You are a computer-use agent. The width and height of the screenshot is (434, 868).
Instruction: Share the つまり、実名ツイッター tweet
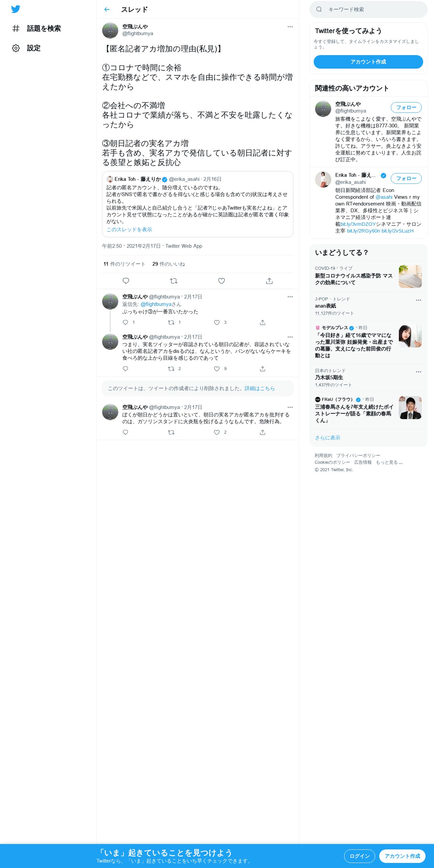(x=263, y=369)
